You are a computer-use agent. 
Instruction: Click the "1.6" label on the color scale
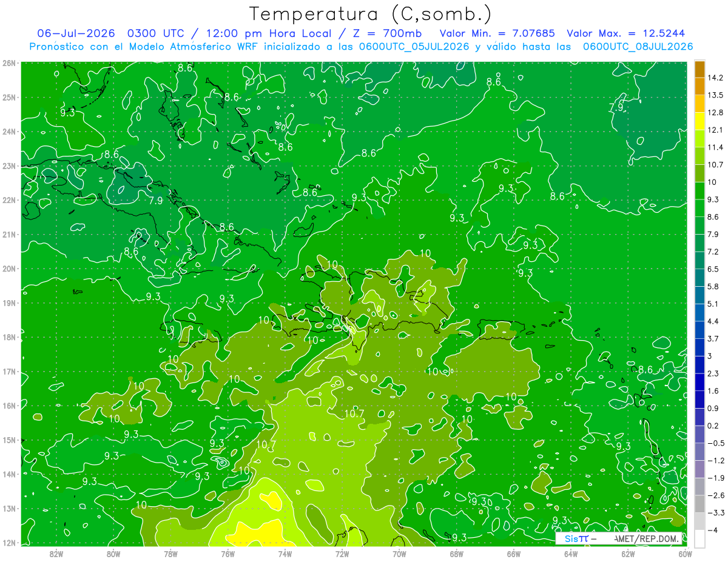point(713,391)
